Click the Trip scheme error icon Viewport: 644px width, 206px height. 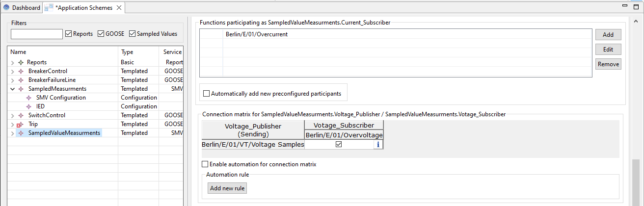20,125
